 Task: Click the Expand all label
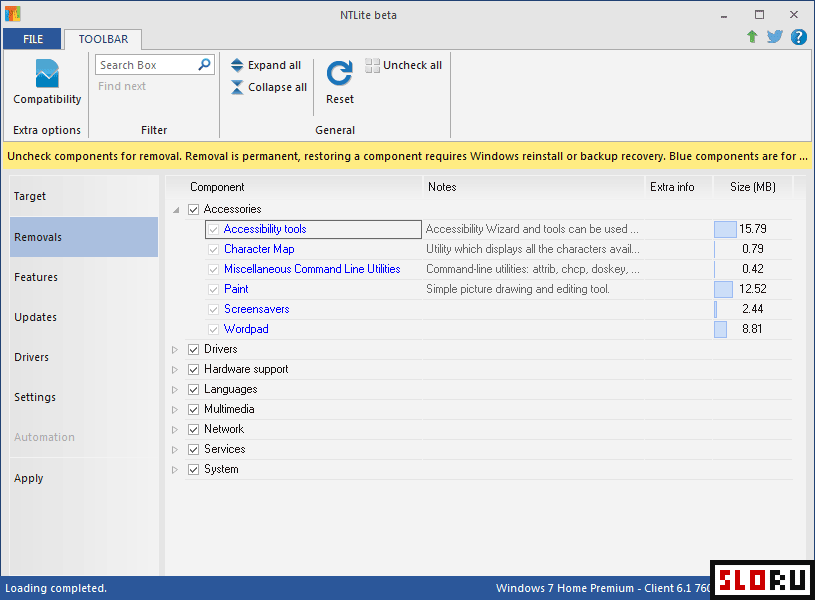pyautogui.click(x=274, y=65)
